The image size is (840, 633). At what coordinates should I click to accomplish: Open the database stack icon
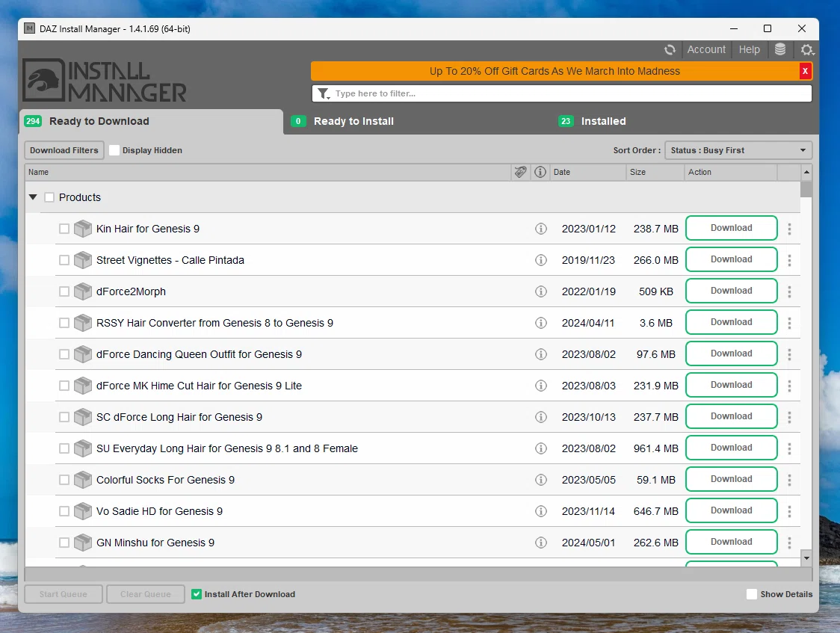tap(780, 50)
